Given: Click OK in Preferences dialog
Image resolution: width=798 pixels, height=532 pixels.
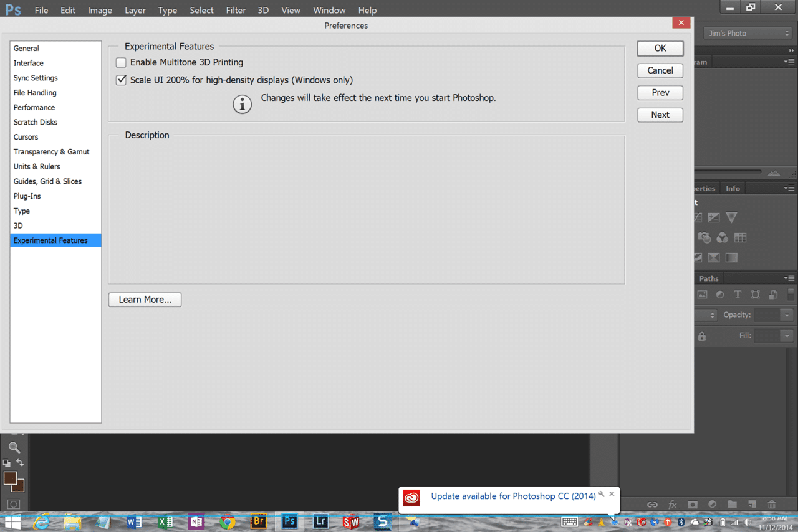Looking at the screenshot, I should coord(660,48).
